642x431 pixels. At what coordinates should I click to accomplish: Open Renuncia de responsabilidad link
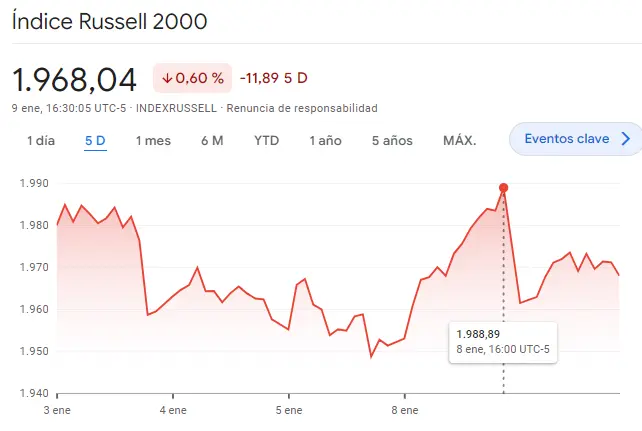coord(302,108)
